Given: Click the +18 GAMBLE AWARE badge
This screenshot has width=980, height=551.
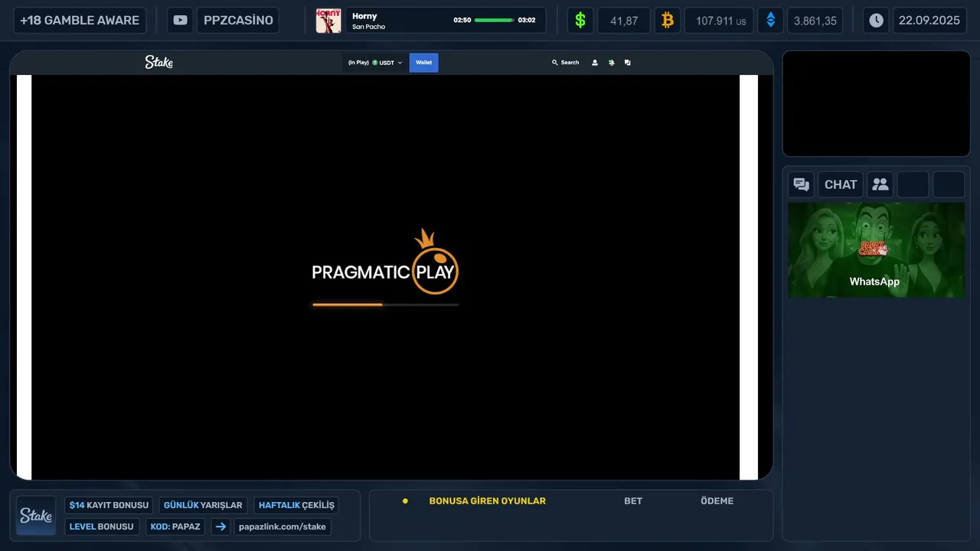Looking at the screenshot, I should pyautogui.click(x=80, y=21).
